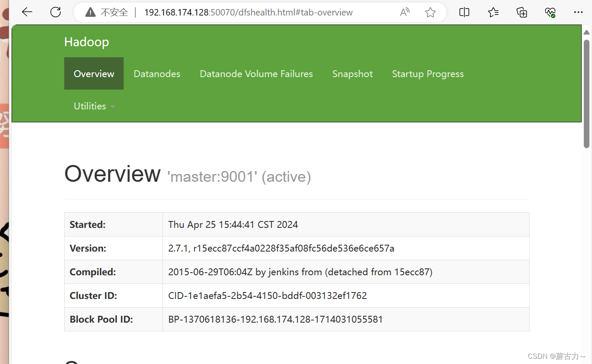This screenshot has width=592, height=364.
Task: Open the browser Collections icon
Action: [522, 12]
